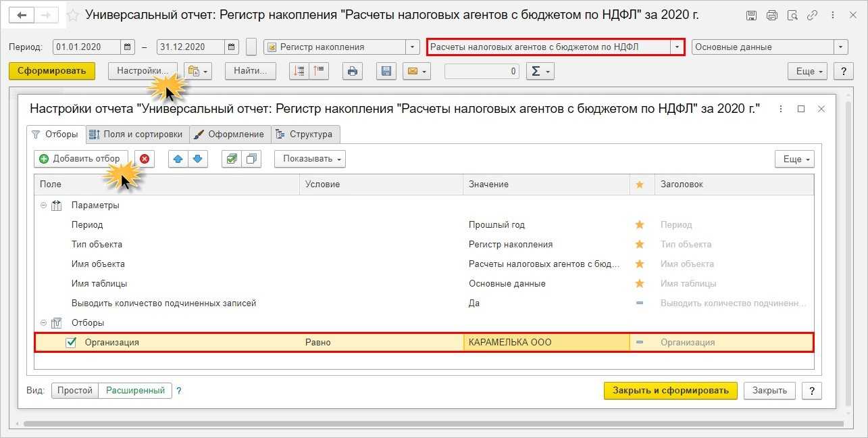Expand the Основные данные table dropdown
The image size is (868, 438).
tap(841, 47)
